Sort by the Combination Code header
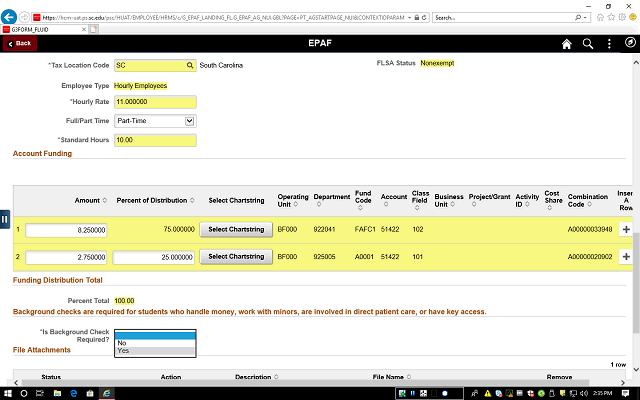Screen dimensions: 640x400 coord(588,200)
